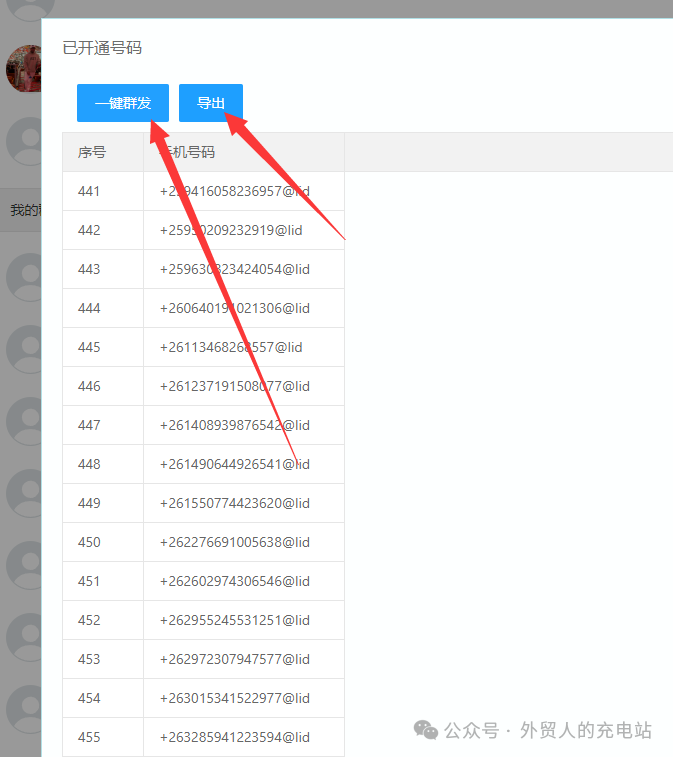Click row number 454
The width and height of the screenshot is (673, 757).
tap(89, 699)
